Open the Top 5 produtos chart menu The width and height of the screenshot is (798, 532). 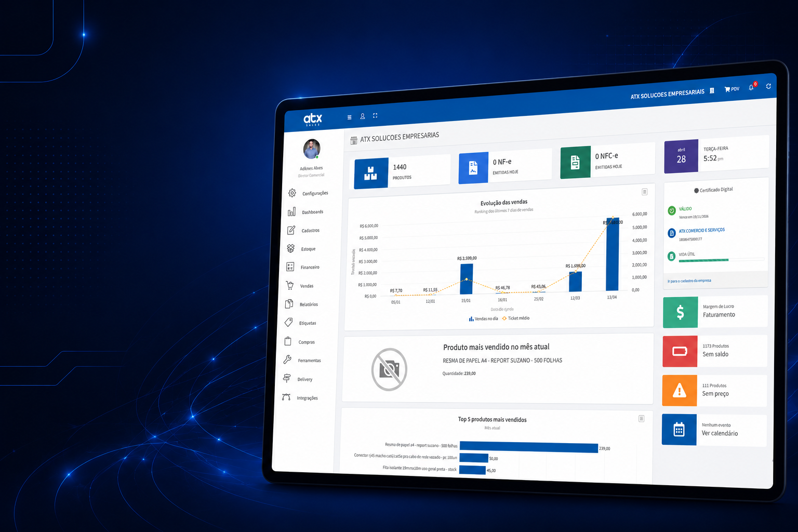(x=642, y=418)
